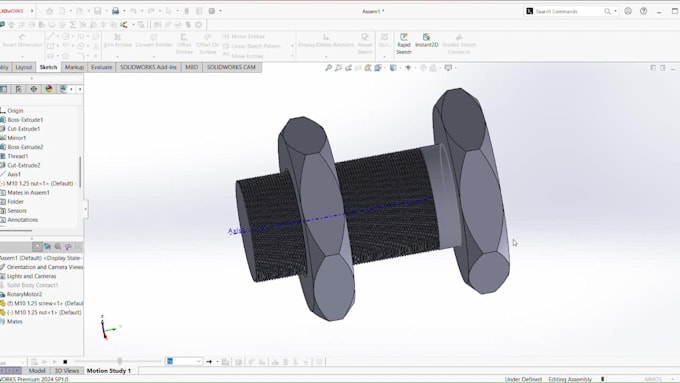Click the Home icon in the top toolbar

(50, 11)
